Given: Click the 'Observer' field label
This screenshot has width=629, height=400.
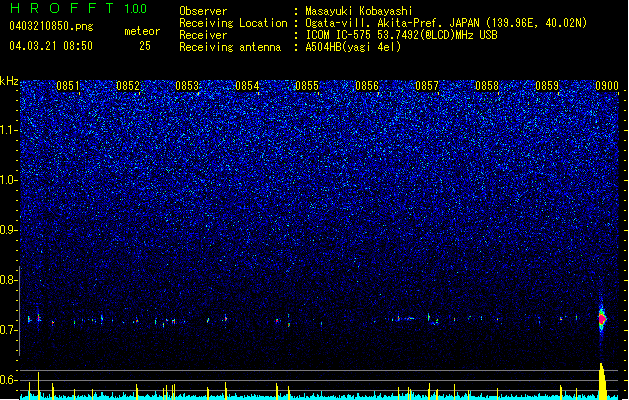Looking at the screenshot, I should click(203, 11).
